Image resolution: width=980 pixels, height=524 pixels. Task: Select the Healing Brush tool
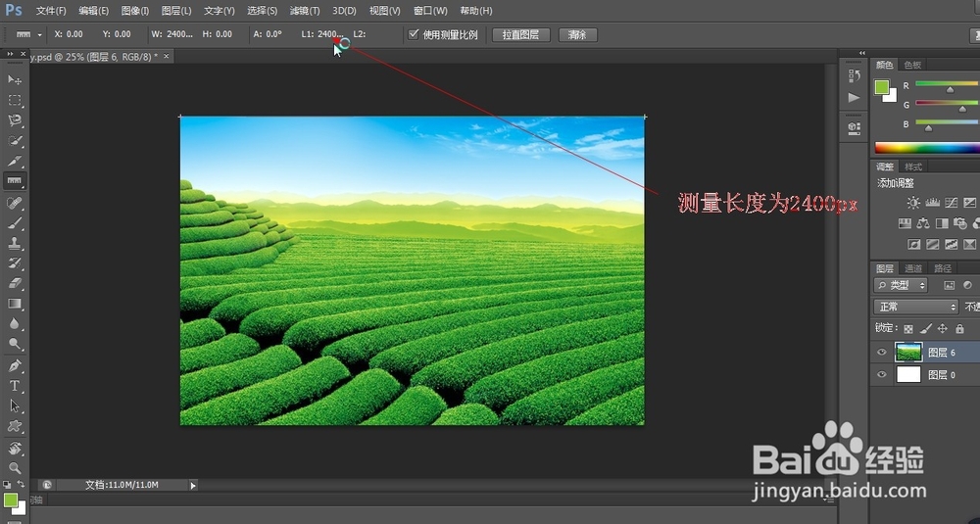[x=15, y=203]
